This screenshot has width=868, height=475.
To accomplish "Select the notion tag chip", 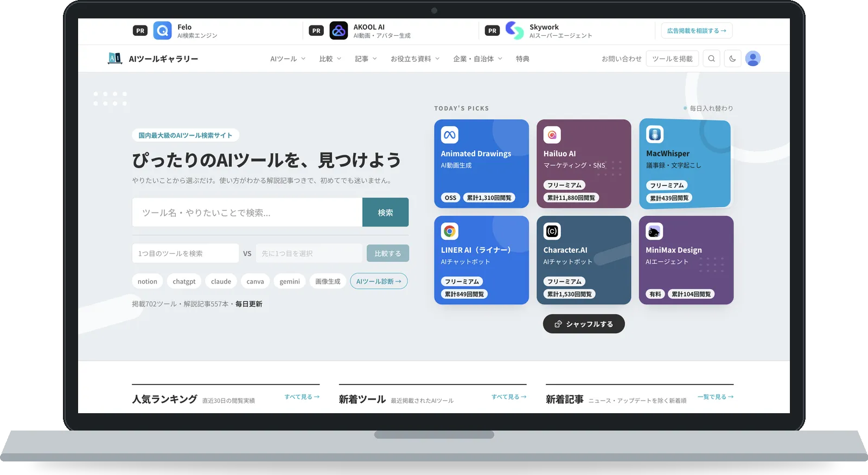I will coord(148,281).
